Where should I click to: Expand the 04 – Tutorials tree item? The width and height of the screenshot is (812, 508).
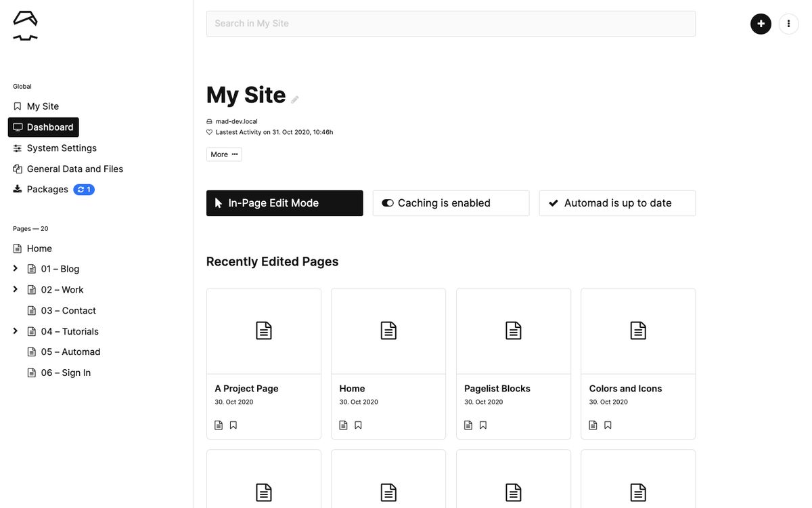click(x=15, y=331)
